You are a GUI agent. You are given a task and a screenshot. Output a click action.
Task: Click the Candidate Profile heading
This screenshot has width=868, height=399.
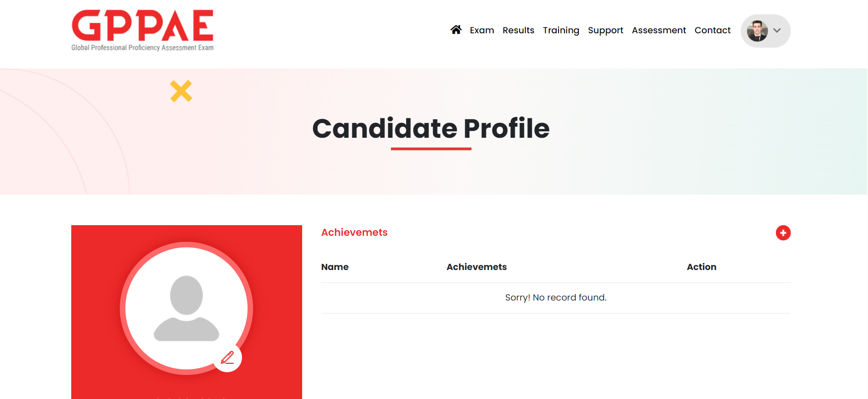(431, 129)
